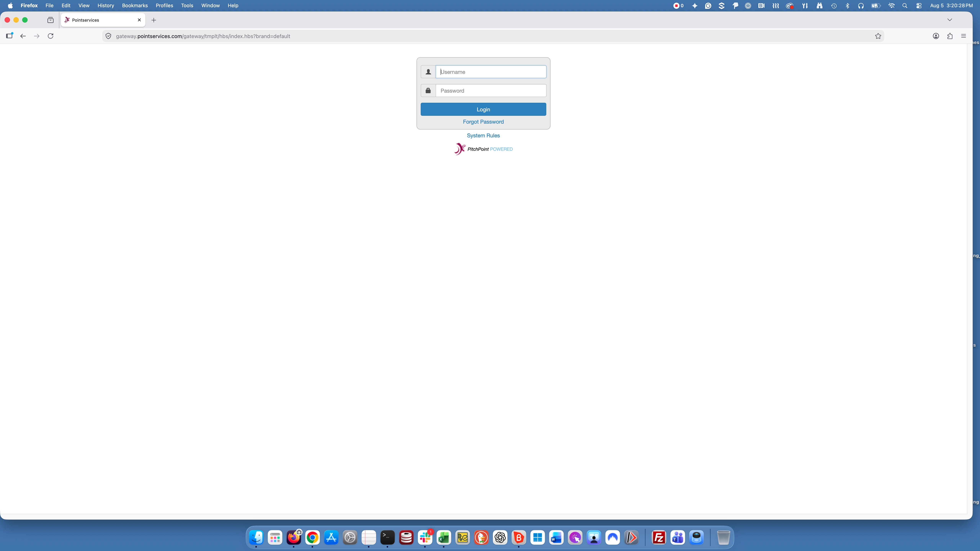Open the Forgot Password link
The width and height of the screenshot is (980, 551).
coord(483,122)
